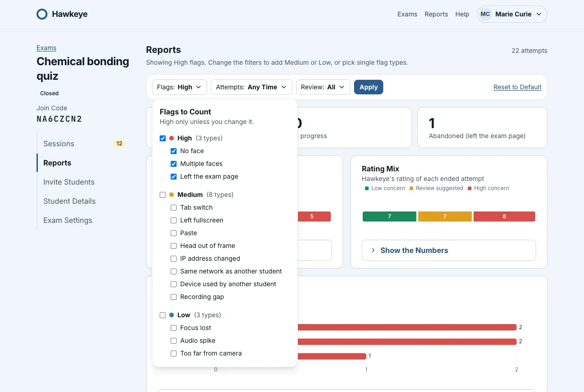
Task: Tick the IP address changed checkbox
Action: tap(174, 258)
